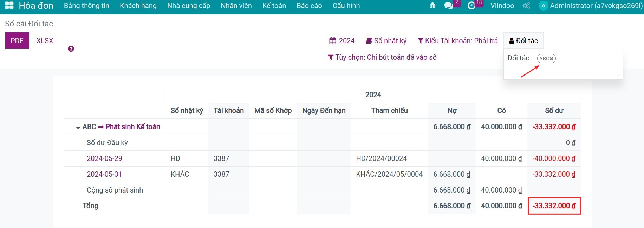Open the Nhân viên menu
This screenshot has width=644, height=228.
pos(236,6)
